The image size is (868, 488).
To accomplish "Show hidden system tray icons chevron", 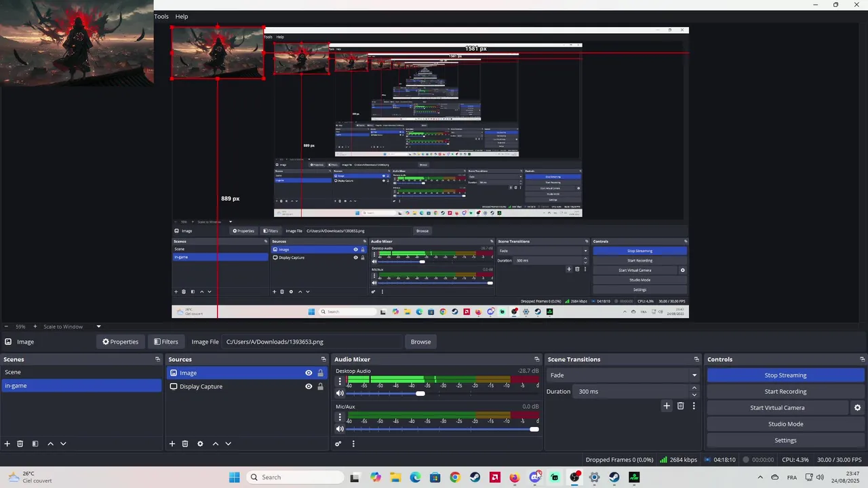I will point(759,477).
